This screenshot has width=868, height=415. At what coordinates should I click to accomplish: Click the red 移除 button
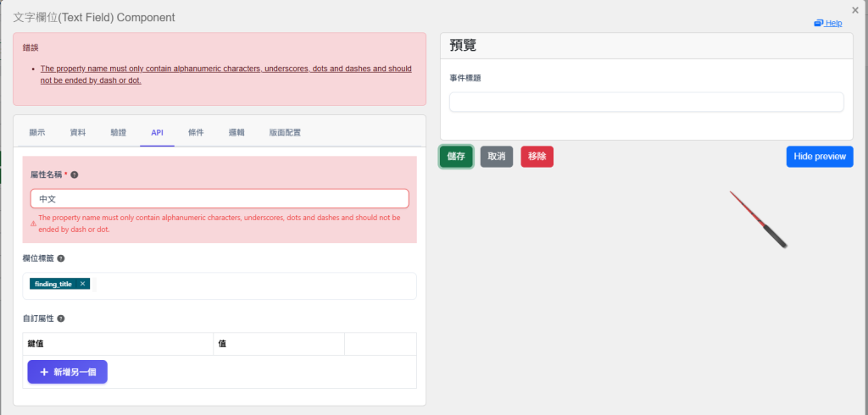pyautogui.click(x=537, y=157)
